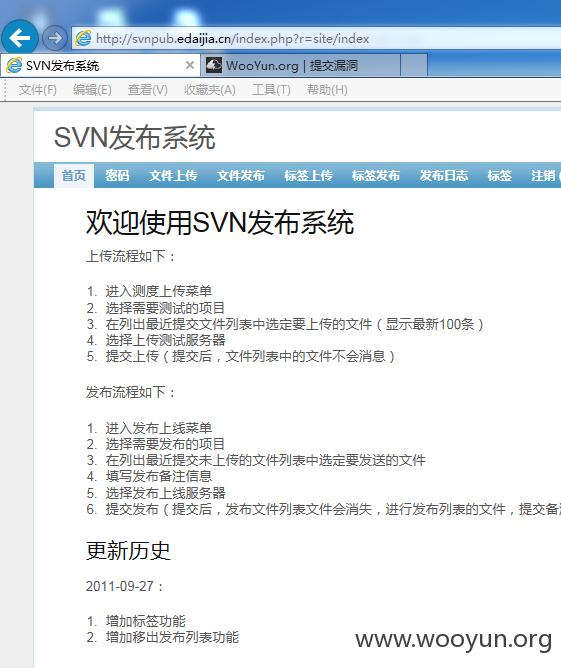
Task: Open a new blank tab
Action: click(x=414, y=66)
